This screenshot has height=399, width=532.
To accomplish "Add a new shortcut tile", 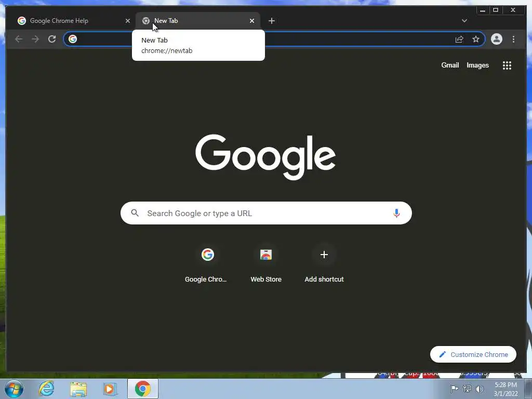I will (x=324, y=264).
